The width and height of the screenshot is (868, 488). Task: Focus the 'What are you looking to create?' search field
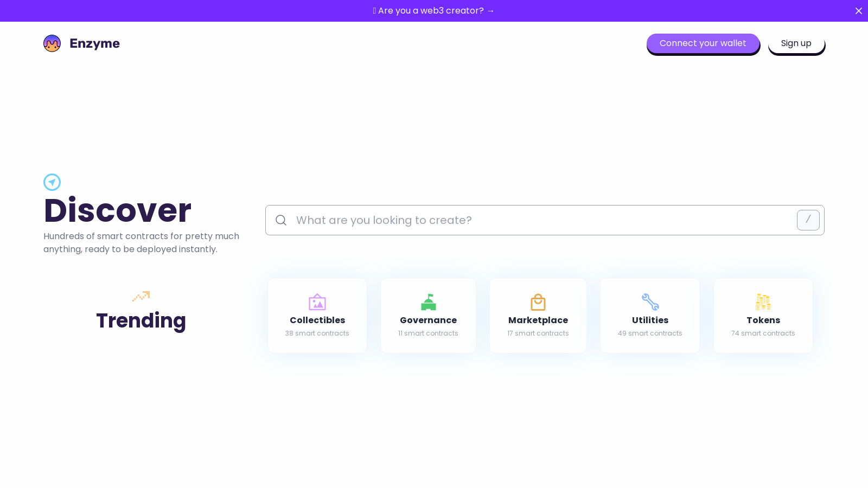545,220
